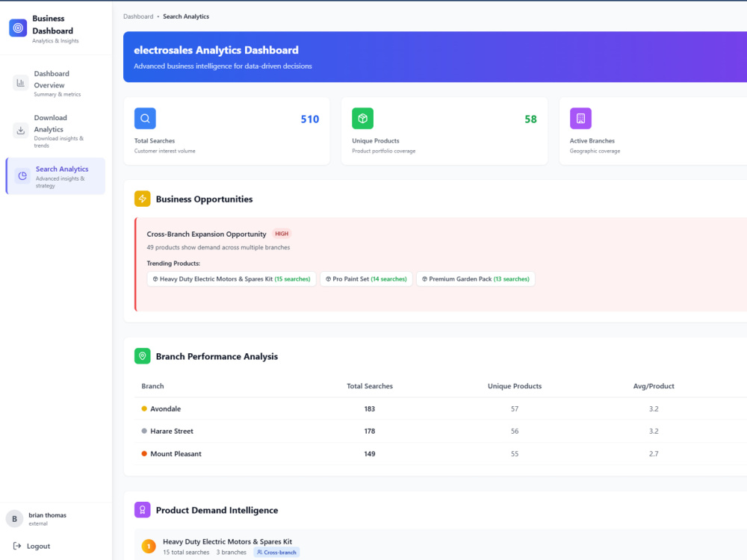Select Search Analytics sidebar item
Viewport: 747px width, 560px height.
pyautogui.click(x=56, y=176)
